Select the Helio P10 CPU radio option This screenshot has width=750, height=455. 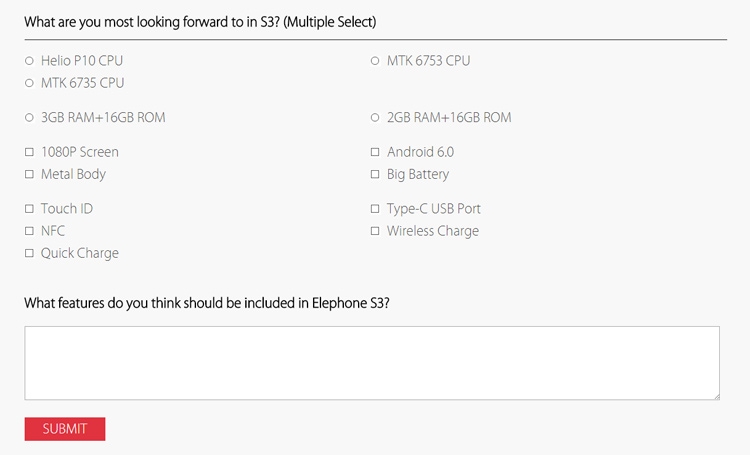coord(29,61)
